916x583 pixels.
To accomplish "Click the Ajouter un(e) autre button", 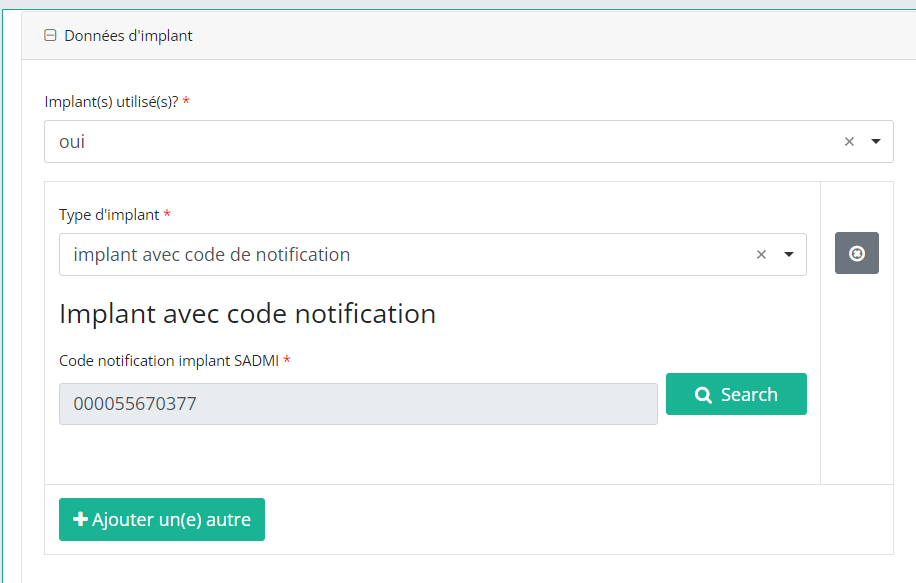I will pyautogui.click(x=162, y=520).
